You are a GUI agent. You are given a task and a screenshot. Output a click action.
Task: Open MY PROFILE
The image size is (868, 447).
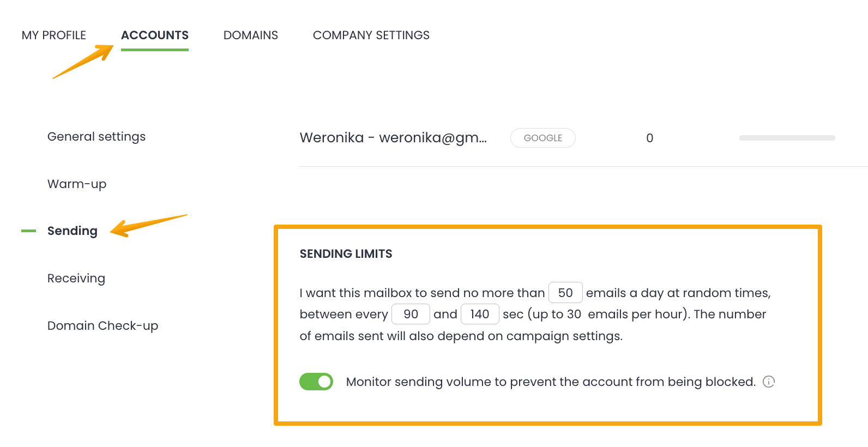[x=53, y=35]
